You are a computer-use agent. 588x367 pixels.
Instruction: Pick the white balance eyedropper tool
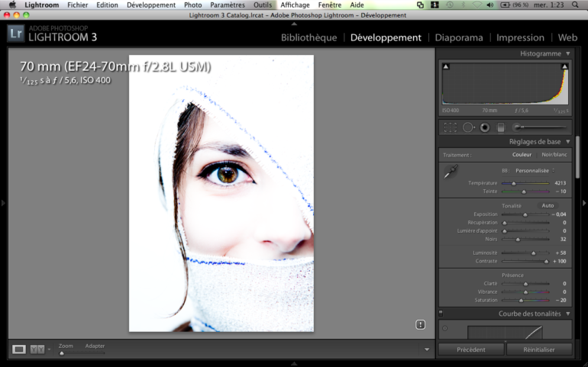click(x=451, y=172)
